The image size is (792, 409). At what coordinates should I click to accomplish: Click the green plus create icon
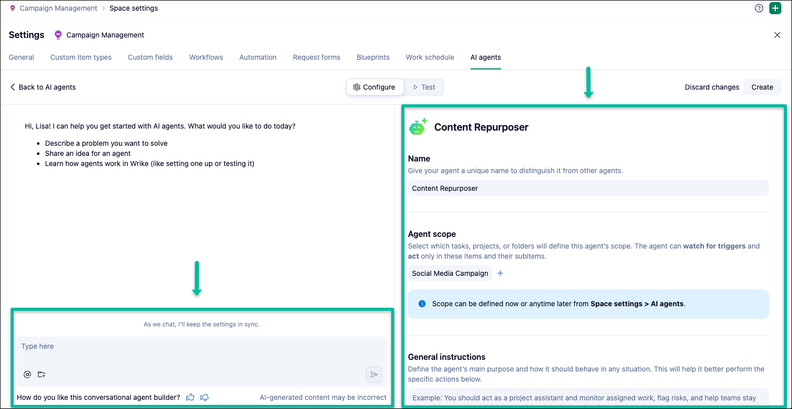coord(774,8)
